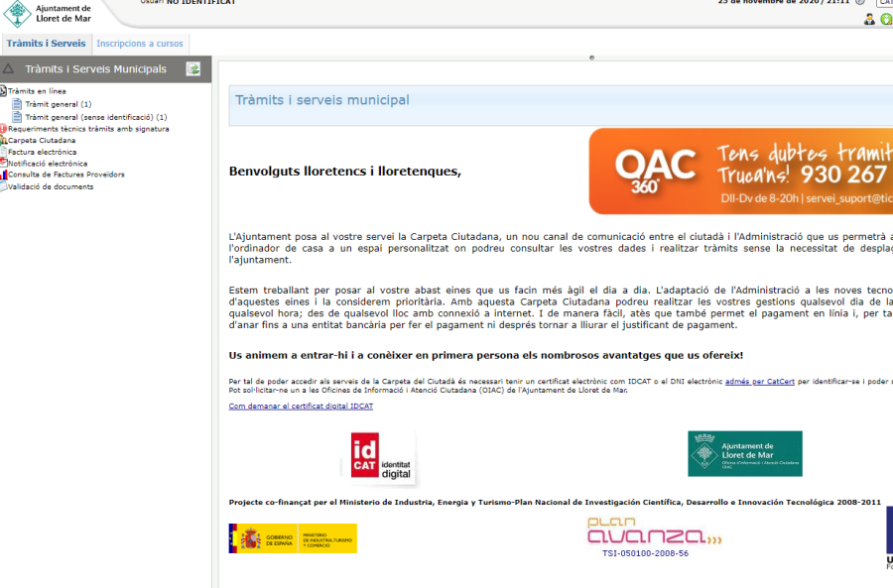Open Carpeta Ciutadana from the sidebar
893x588 pixels.
point(42,140)
